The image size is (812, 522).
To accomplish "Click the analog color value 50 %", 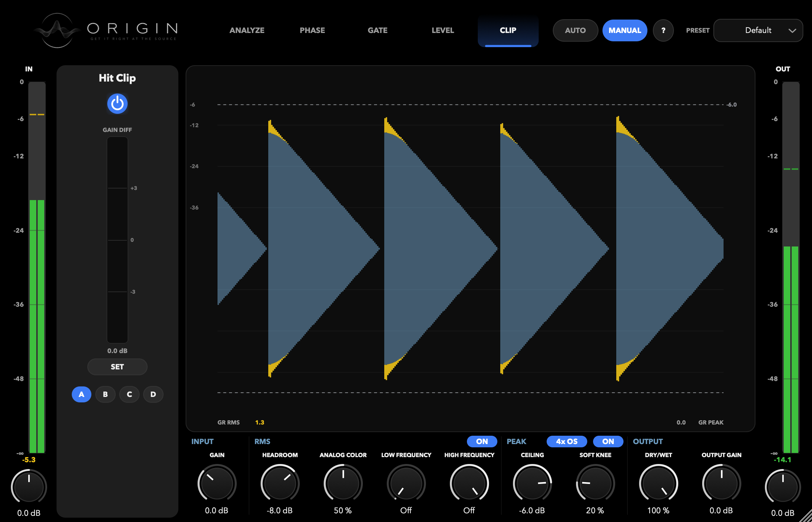I will [343, 510].
